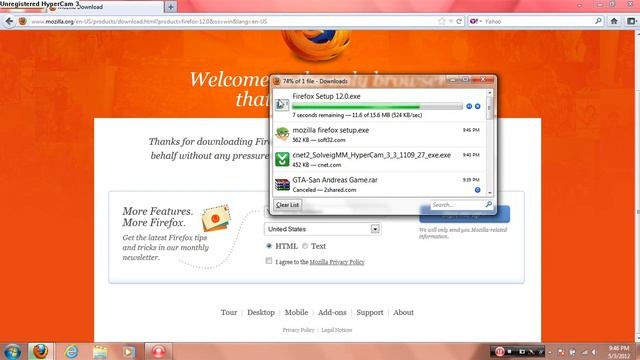Viewport: 640px width, 360px height.
Task: Check the privacy policy agreement checkbox
Action: click(x=269, y=261)
